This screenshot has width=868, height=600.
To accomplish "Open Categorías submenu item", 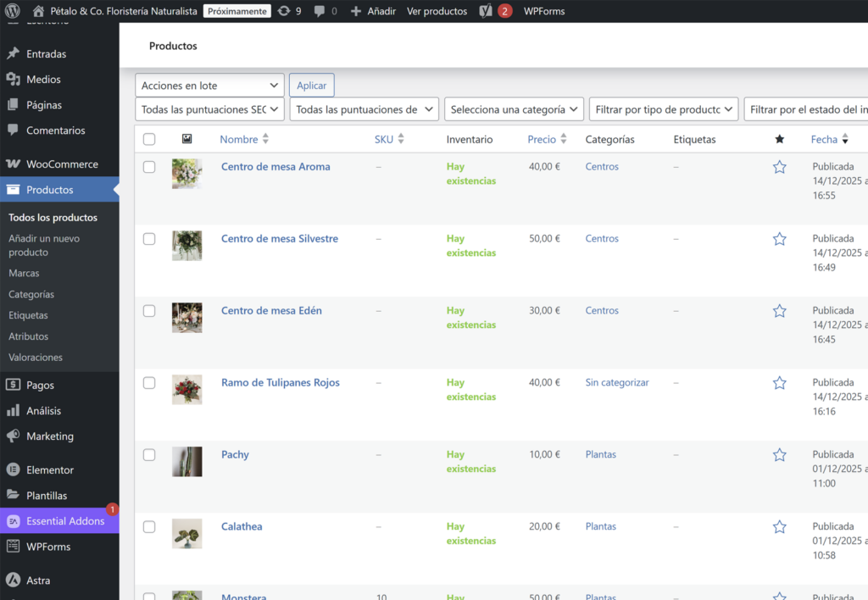I will coord(31,294).
